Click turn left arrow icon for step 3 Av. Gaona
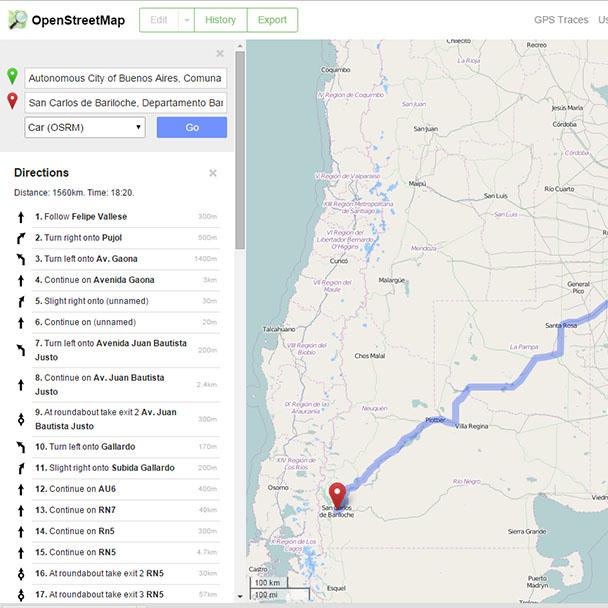608x608 pixels. click(x=21, y=259)
